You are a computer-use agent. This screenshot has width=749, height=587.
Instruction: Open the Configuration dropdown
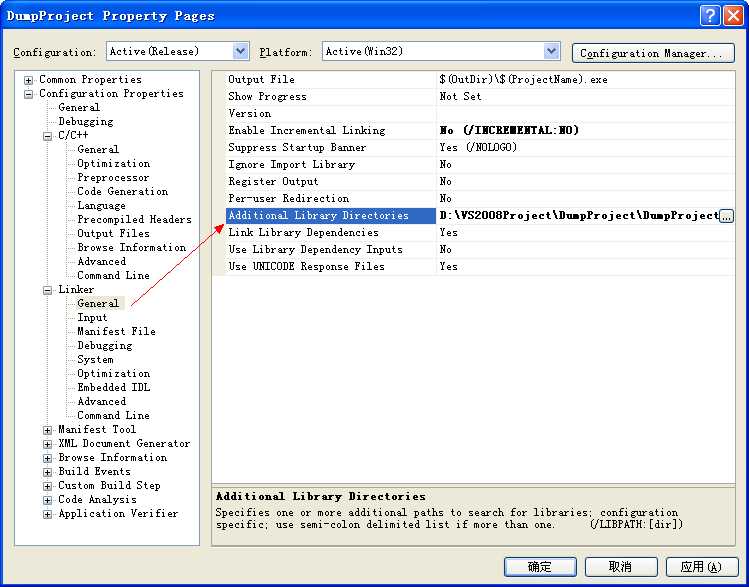241,51
